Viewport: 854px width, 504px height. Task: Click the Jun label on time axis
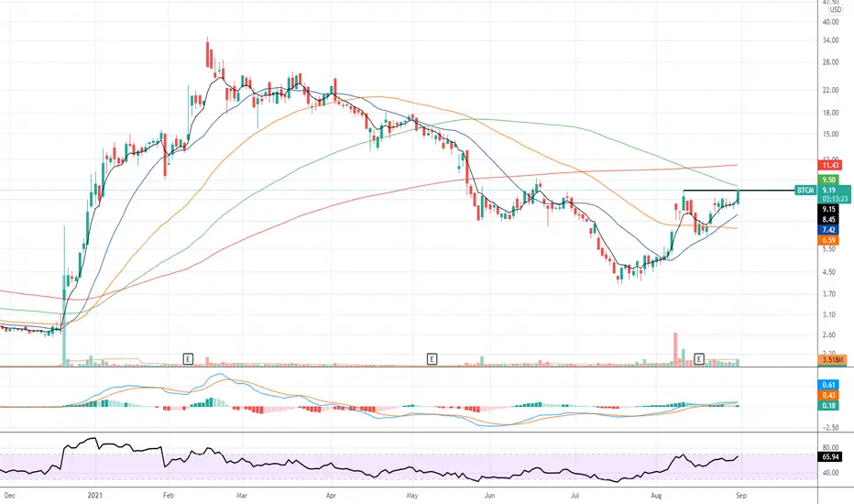click(489, 495)
